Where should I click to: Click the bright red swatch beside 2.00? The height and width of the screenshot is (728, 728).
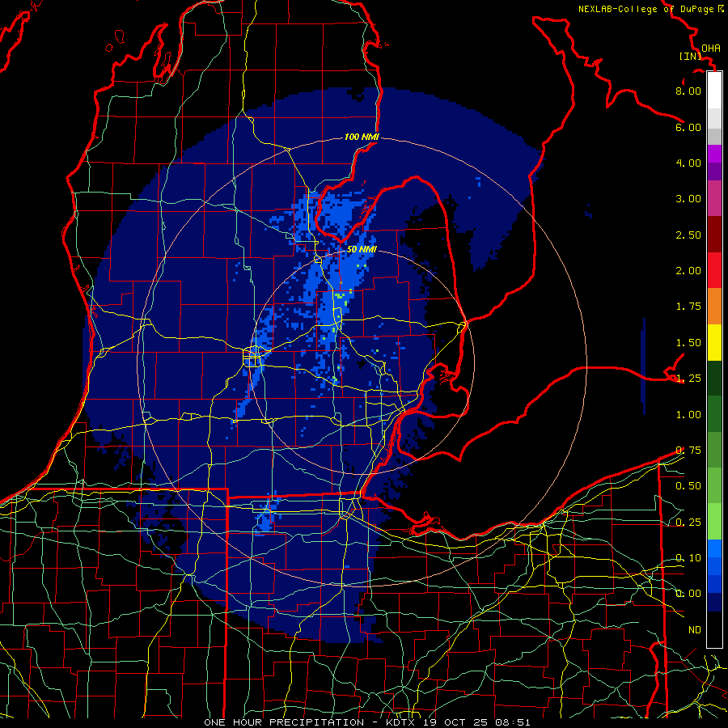pos(714,270)
